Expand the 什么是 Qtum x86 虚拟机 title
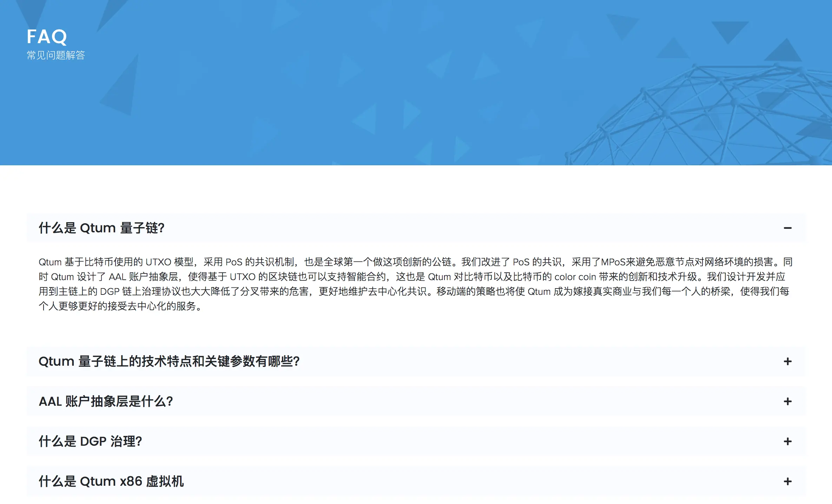This screenshot has width=832, height=504. pos(111,482)
